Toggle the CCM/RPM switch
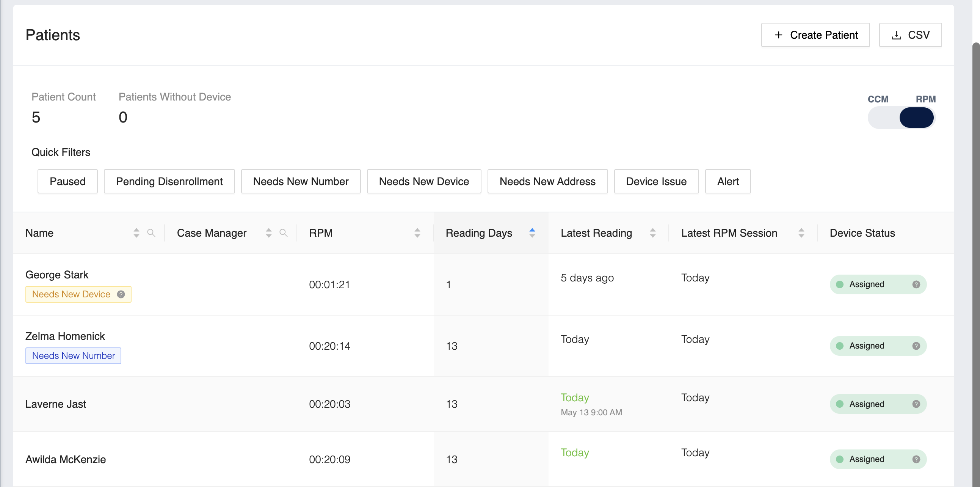Image resolution: width=980 pixels, height=487 pixels. [901, 118]
